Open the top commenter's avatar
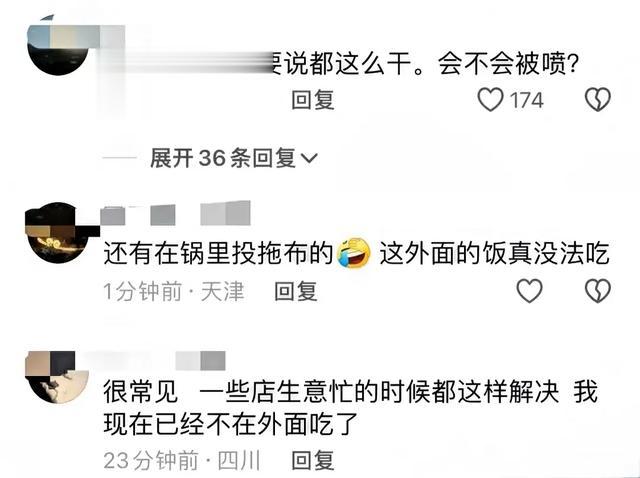Viewport: 640px width, 478px height. point(58,46)
